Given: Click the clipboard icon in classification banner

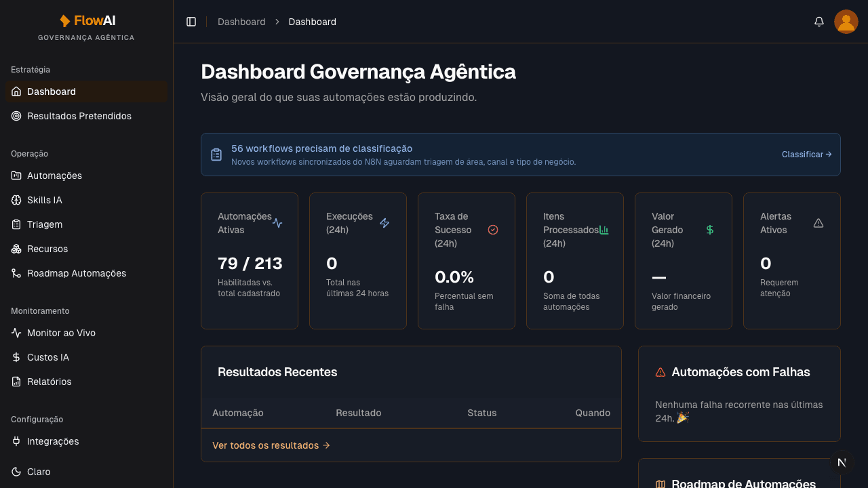Looking at the screenshot, I should pyautogui.click(x=216, y=155).
